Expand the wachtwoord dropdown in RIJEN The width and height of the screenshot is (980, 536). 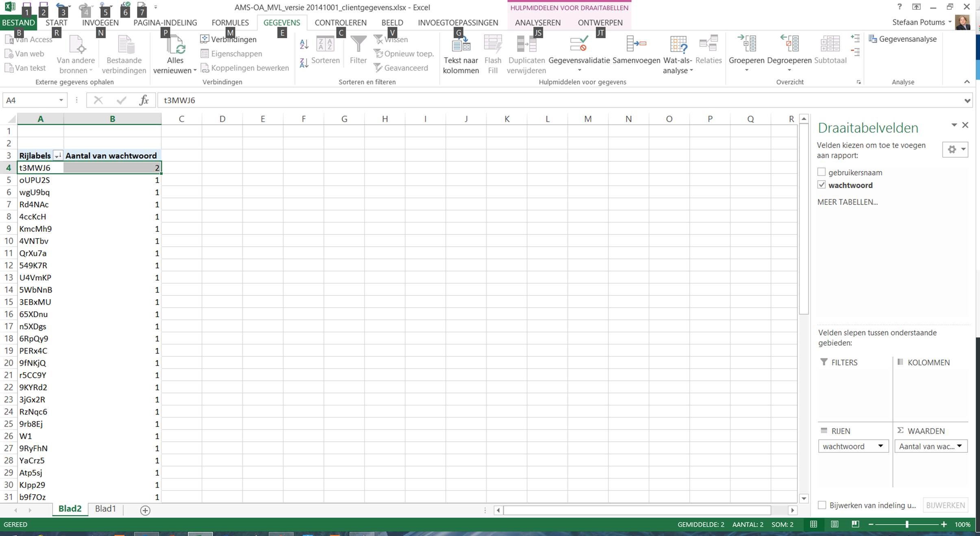[880, 446]
